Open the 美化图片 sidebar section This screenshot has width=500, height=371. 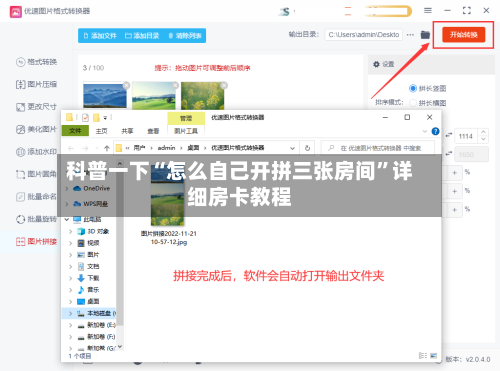click(36, 129)
